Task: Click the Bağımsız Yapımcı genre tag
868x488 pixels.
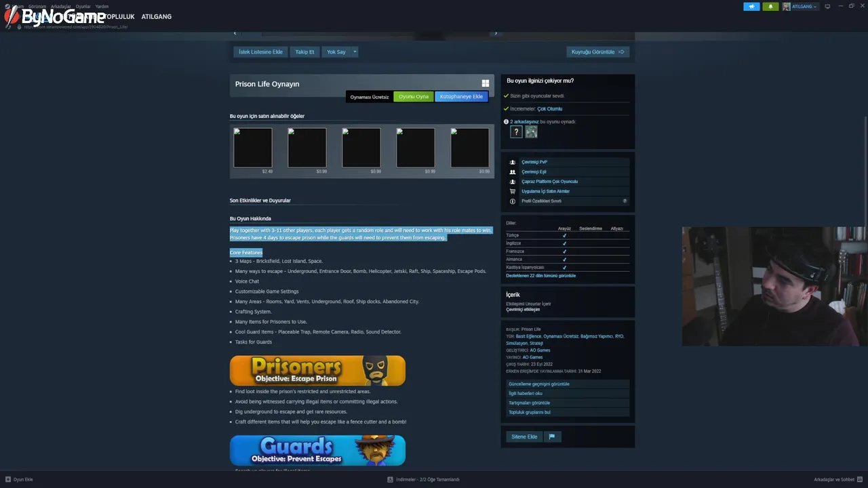Action: coord(596,336)
